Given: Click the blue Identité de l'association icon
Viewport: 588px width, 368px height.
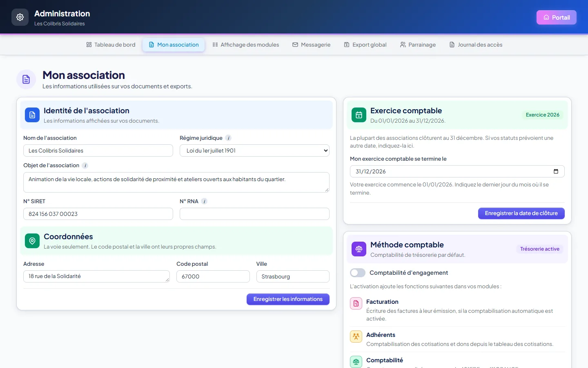Looking at the screenshot, I should [x=32, y=115].
